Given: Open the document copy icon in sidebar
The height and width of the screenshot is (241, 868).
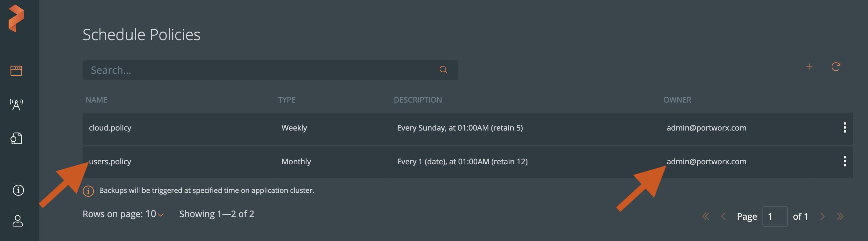Looking at the screenshot, I should pos(16,138).
